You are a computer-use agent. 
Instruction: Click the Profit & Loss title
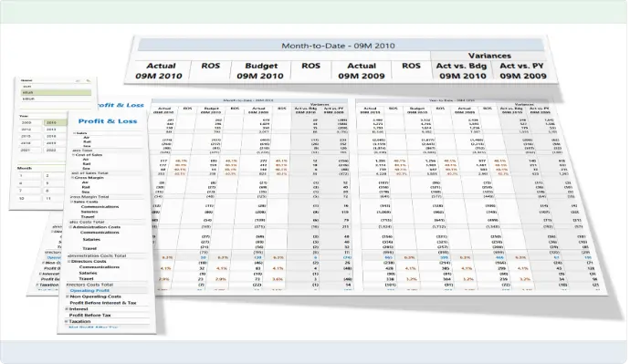pos(108,121)
